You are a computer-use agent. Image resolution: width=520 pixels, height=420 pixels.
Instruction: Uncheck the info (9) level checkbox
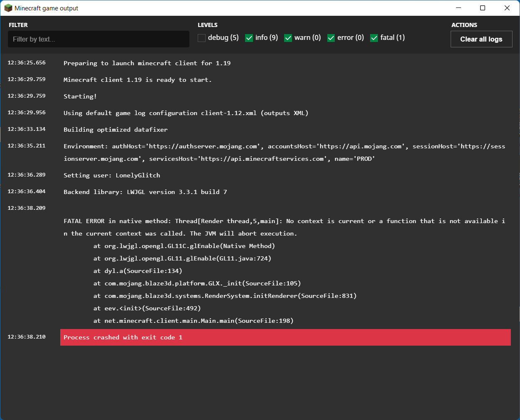tap(249, 38)
